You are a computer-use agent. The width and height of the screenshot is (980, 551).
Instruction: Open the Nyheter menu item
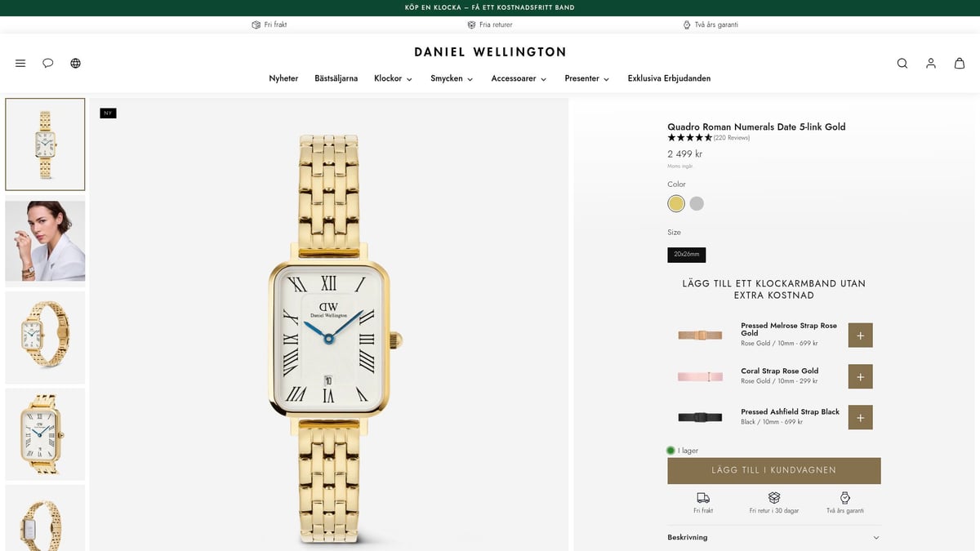283,78
